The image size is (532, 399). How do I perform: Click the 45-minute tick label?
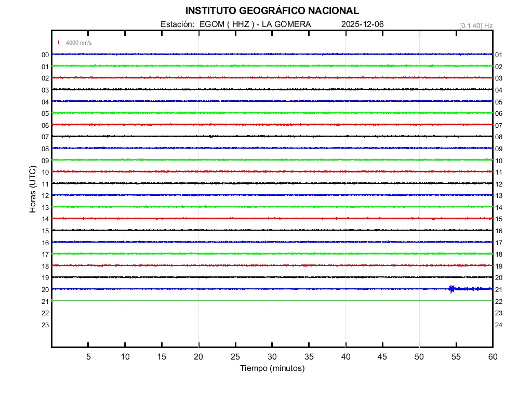(x=382, y=356)
